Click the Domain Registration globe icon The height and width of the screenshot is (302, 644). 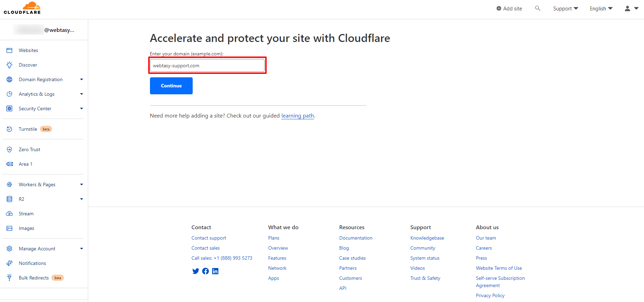click(9, 79)
